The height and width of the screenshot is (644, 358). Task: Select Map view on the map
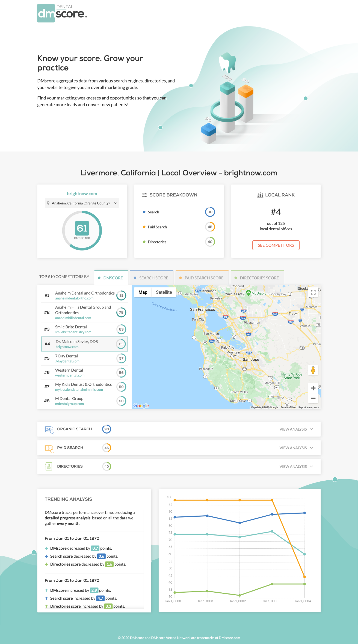(143, 292)
